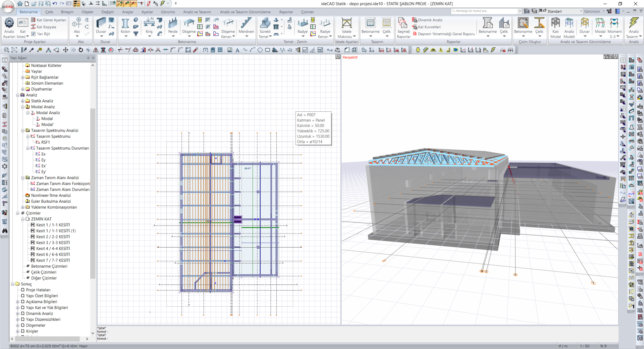
Task: Select the Kiriş beam tool
Action: point(149,26)
